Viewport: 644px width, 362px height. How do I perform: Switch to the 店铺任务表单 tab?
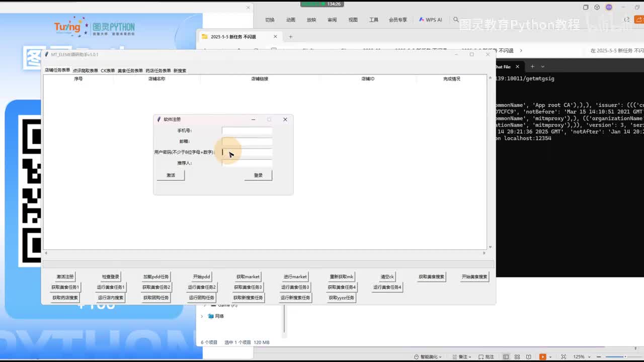[57, 70]
